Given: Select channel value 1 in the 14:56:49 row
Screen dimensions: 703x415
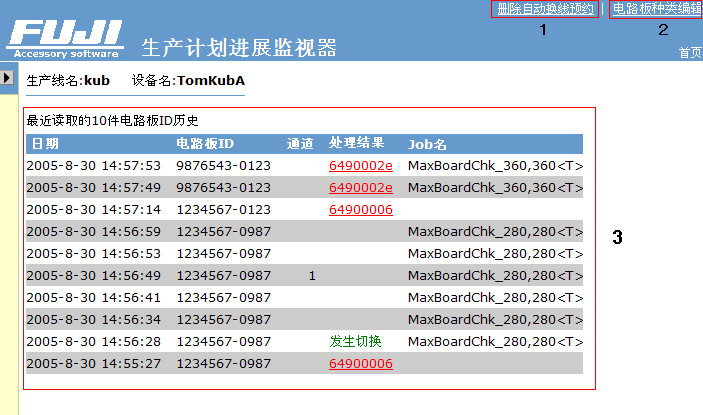Looking at the screenshot, I should point(312,275).
